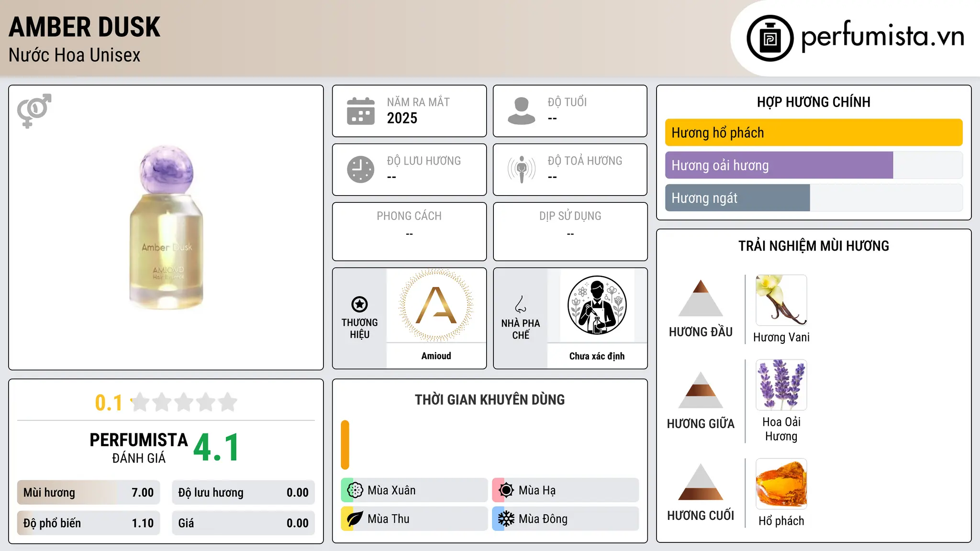Click the orange recommended-time bar
The height and width of the screenshot is (551, 980).
(x=345, y=445)
